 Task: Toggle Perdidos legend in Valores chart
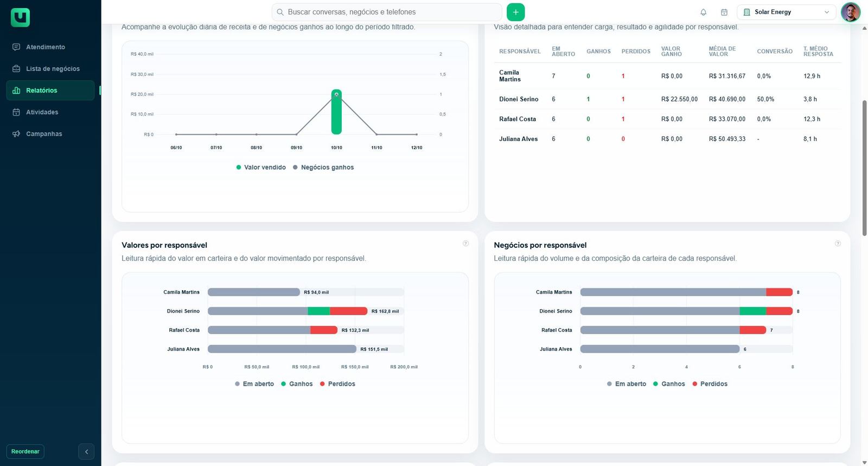(x=337, y=384)
